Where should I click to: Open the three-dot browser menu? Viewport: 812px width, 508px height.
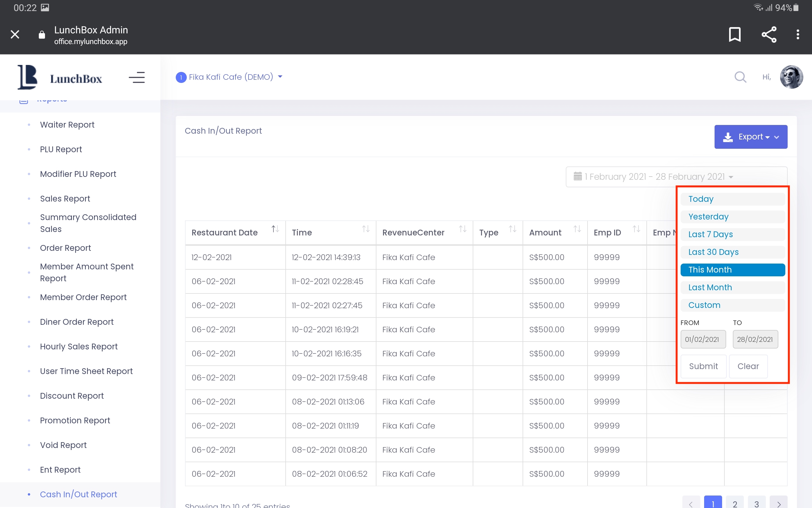(797, 35)
